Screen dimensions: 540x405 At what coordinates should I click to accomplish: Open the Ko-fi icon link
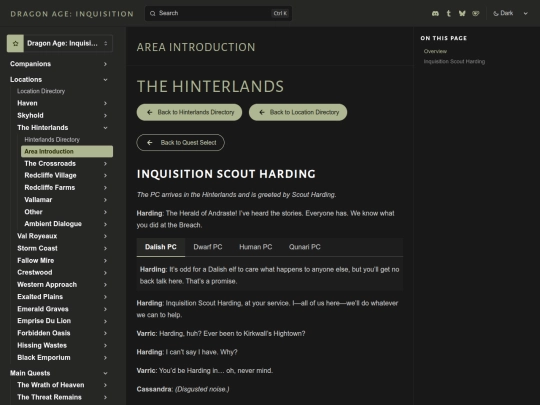click(476, 13)
